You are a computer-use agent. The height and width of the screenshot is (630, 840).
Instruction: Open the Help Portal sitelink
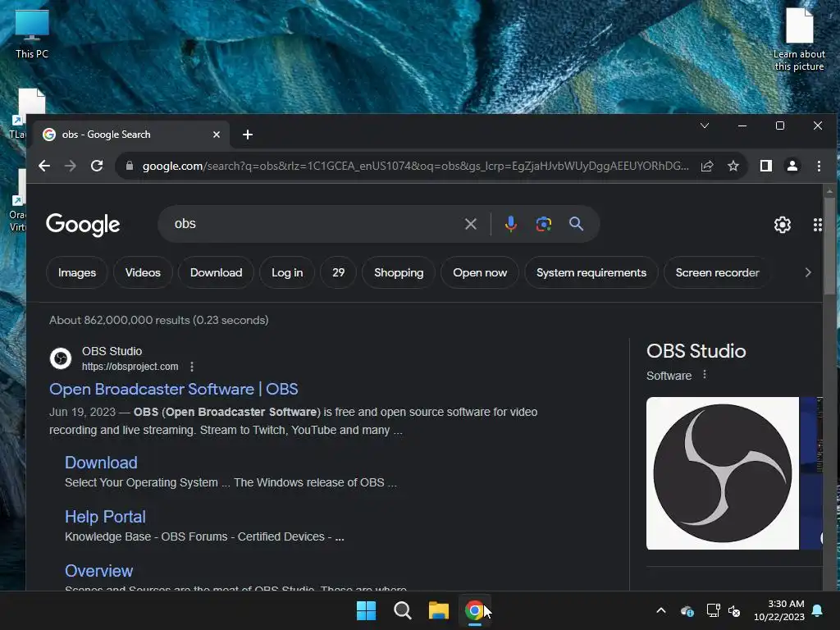tap(105, 517)
